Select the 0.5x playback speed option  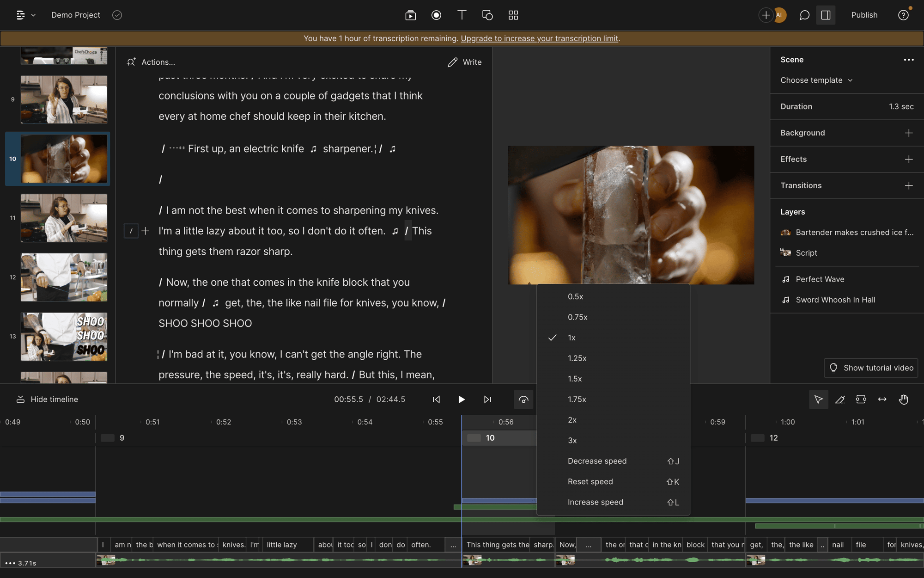click(x=574, y=296)
